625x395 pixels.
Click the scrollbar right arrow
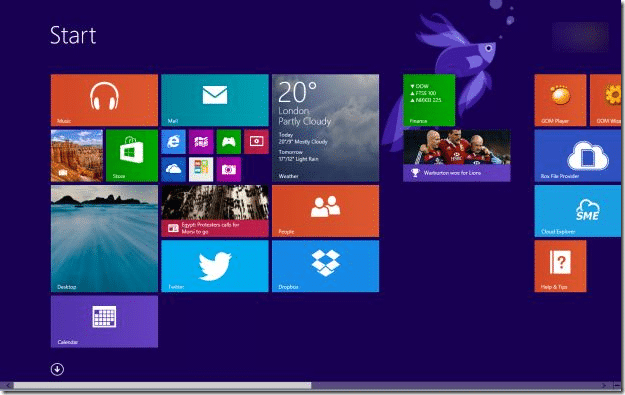tap(604, 385)
